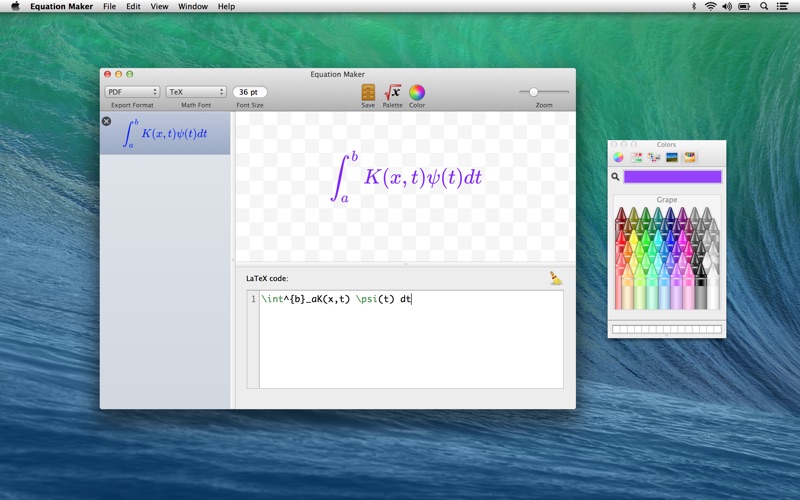800x500 pixels.
Task: Open the Window menu
Action: point(192,6)
